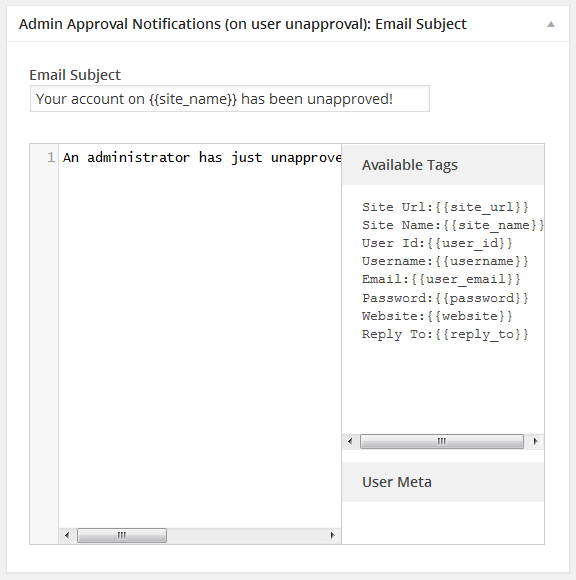Viewport: 576px width, 580px height.
Task: Select the {{website}} tag
Action: (x=470, y=316)
